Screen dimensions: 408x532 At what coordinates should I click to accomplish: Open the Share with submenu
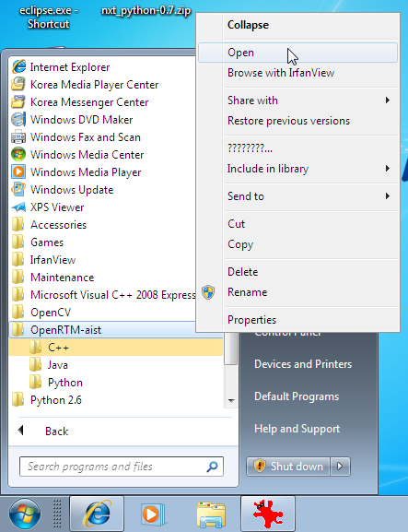297,100
